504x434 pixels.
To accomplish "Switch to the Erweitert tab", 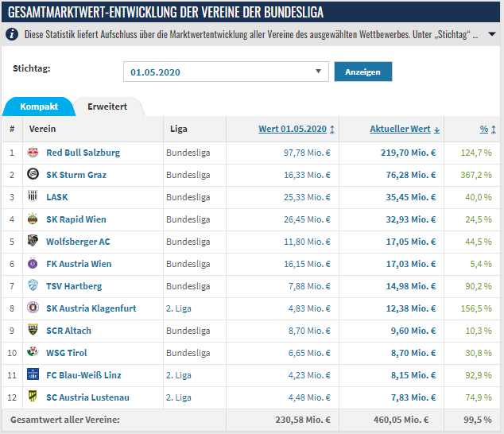I will click(x=107, y=107).
